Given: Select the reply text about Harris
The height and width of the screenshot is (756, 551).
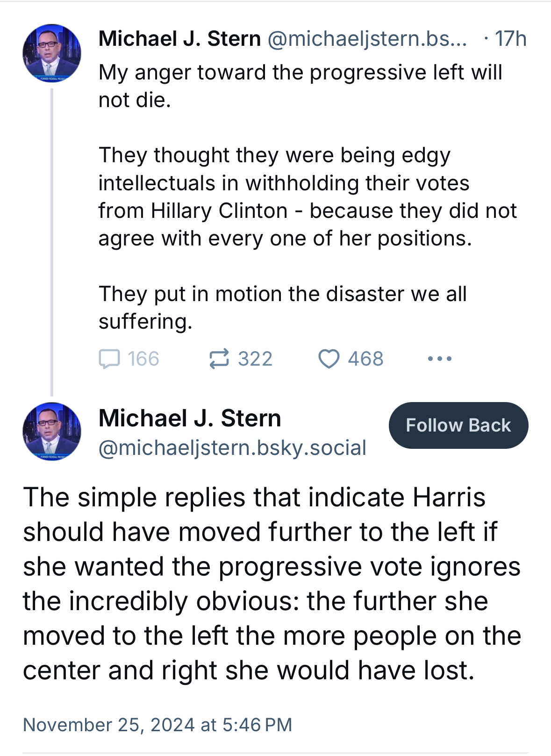Looking at the screenshot, I should (x=272, y=583).
